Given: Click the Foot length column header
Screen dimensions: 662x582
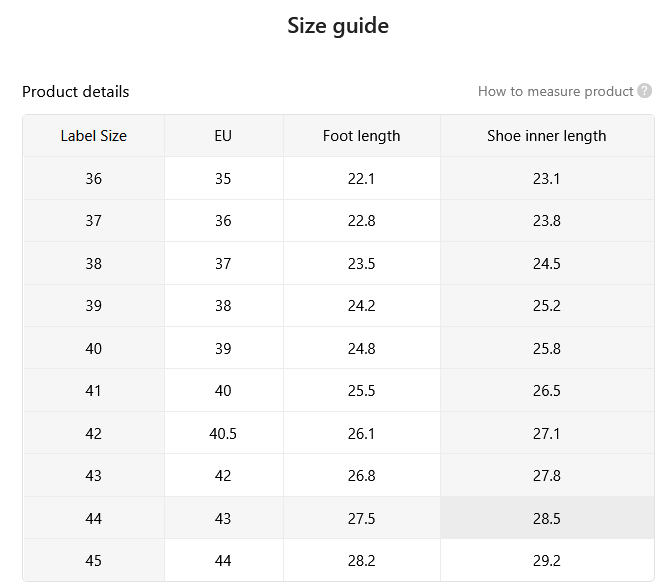Looking at the screenshot, I should point(361,136).
